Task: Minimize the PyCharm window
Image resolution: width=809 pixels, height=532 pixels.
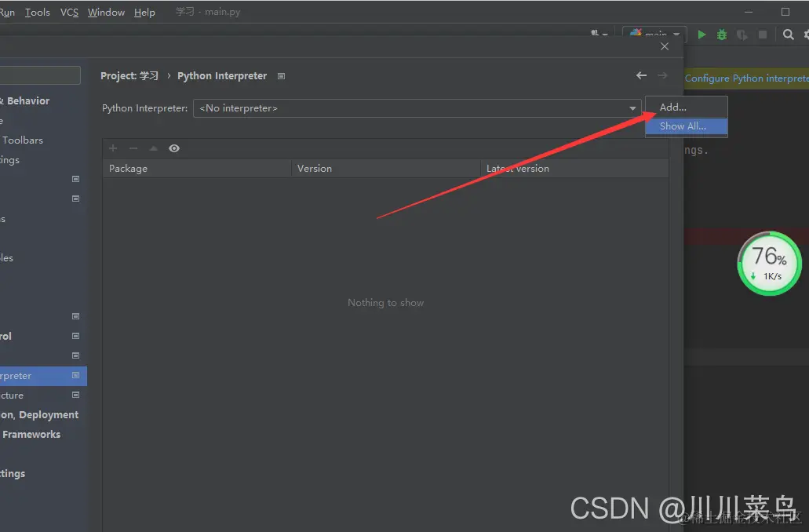Action: tap(749, 12)
